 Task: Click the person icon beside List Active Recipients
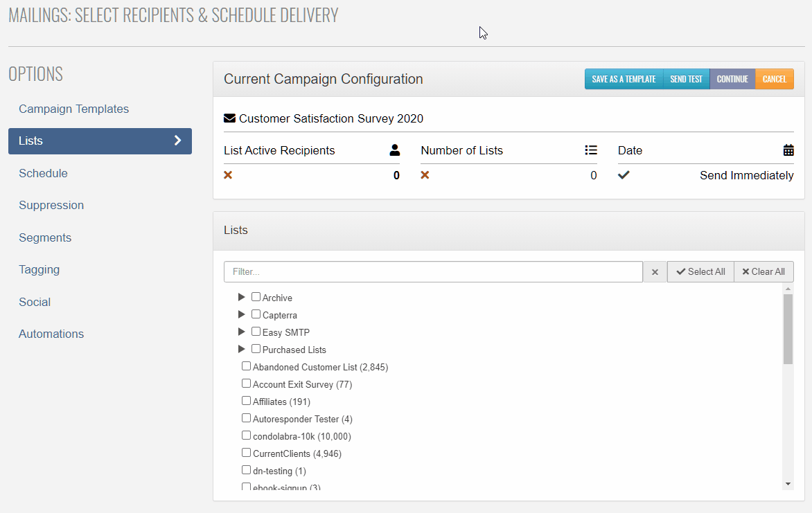coord(395,150)
